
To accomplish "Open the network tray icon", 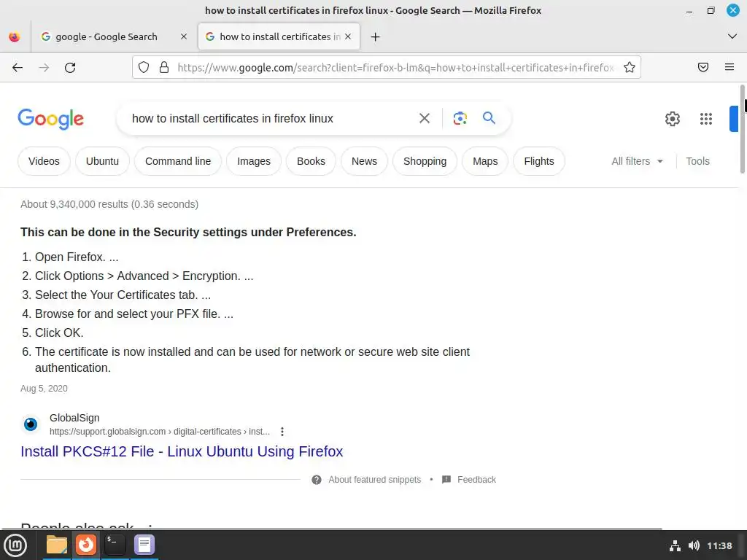I will click(675, 545).
